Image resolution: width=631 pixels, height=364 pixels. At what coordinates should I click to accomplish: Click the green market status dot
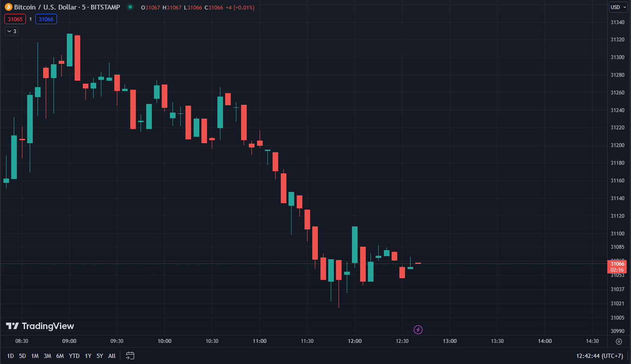click(x=130, y=7)
